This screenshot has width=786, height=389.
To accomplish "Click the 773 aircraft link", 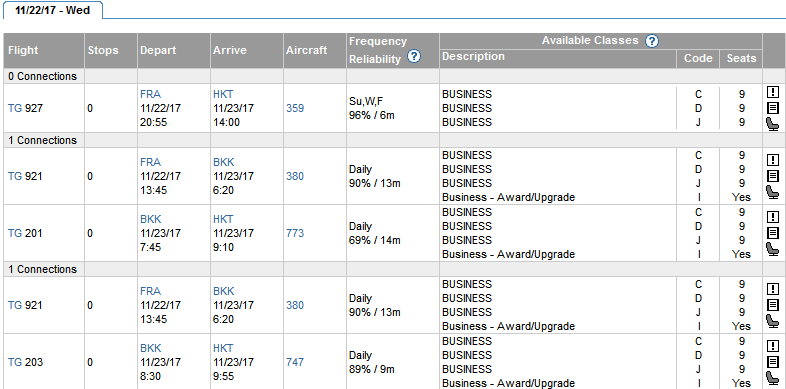I will [x=295, y=233].
